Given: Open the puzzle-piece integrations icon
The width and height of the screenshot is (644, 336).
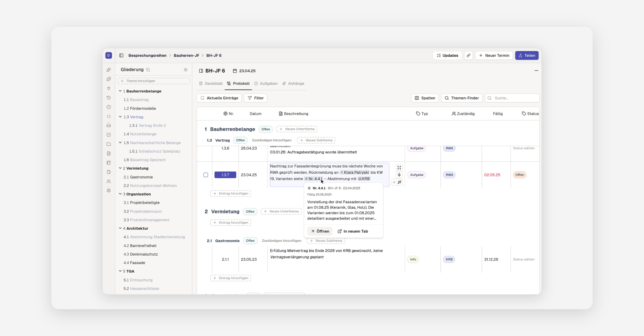Looking at the screenshot, I should click(x=109, y=79).
